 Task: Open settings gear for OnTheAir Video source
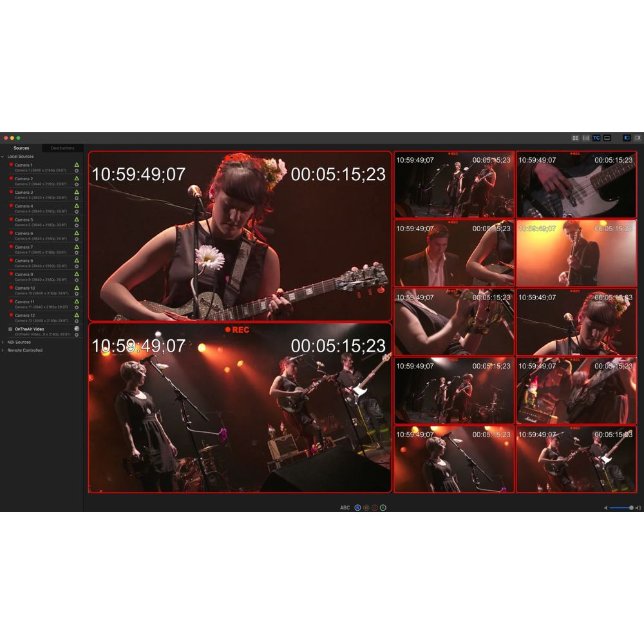click(77, 334)
